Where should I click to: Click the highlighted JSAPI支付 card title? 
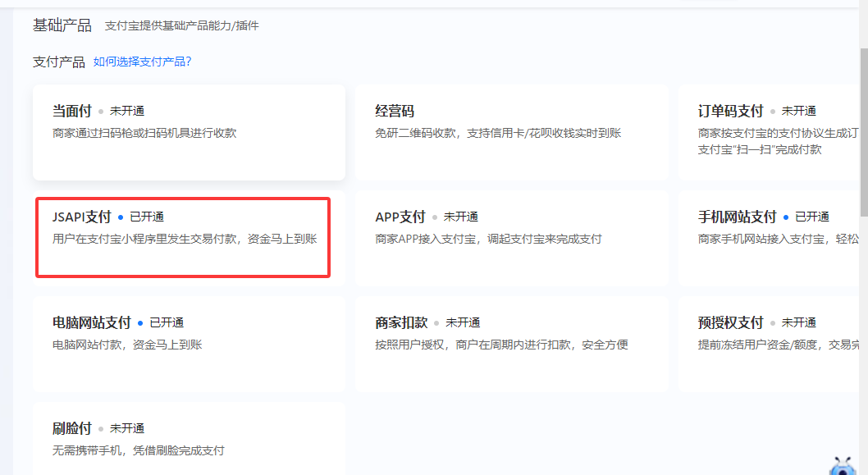pyautogui.click(x=81, y=217)
